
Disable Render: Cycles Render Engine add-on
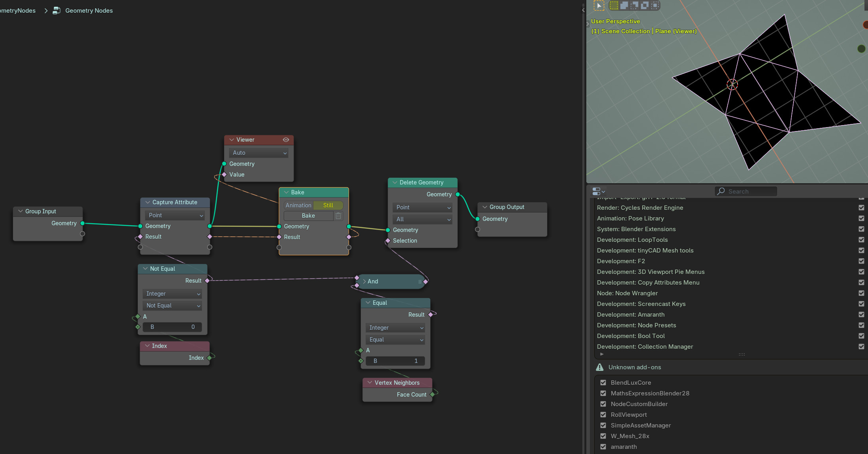(x=861, y=208)
